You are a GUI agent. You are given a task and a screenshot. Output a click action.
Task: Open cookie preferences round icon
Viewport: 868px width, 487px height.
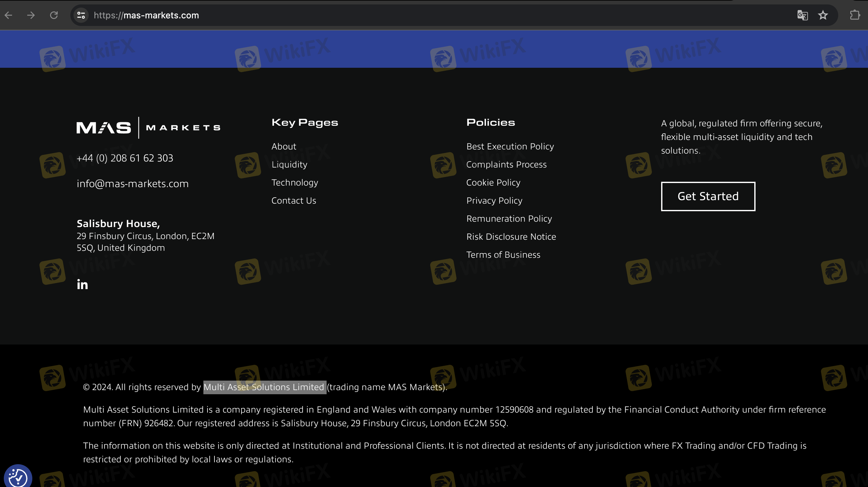coord(17,477)
